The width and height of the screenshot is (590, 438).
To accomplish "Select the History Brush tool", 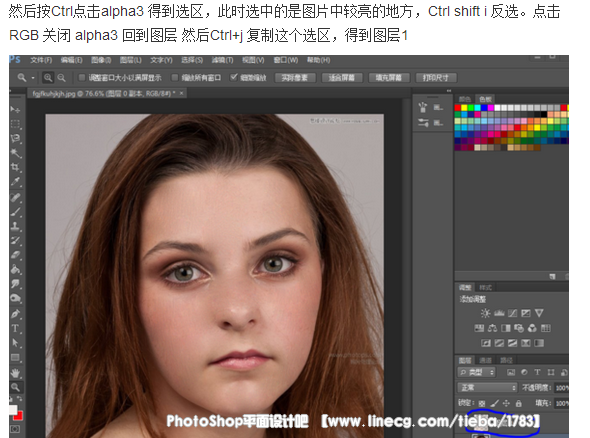I will pyautogui.click(x=15, y=240).
